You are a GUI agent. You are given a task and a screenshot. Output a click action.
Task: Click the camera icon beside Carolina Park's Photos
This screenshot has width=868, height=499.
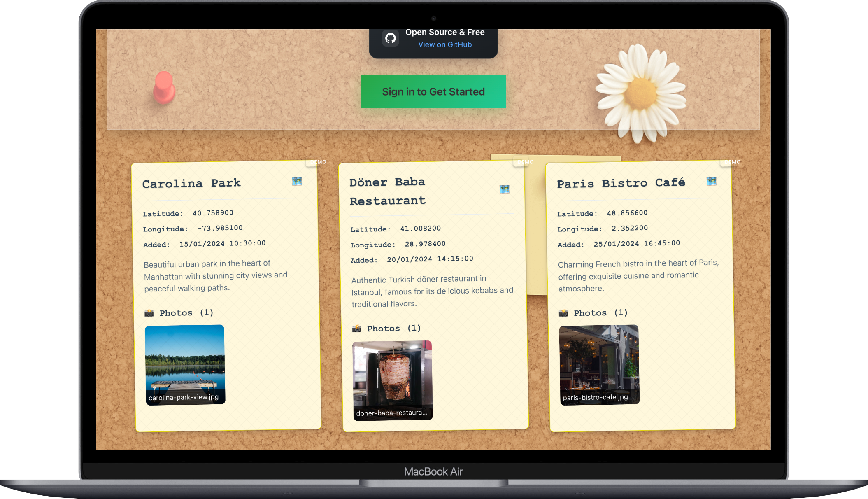point(150,312)
